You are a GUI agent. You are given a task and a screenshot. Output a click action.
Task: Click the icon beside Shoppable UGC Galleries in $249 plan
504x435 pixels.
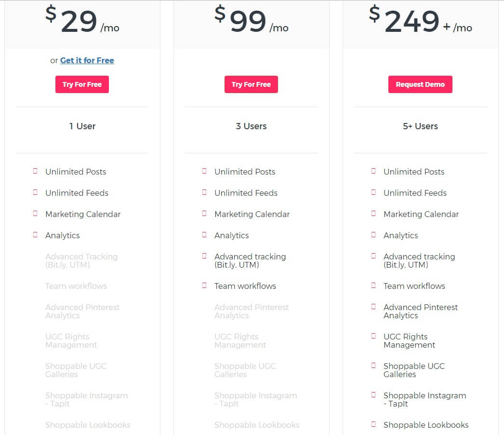coord(373,366)
